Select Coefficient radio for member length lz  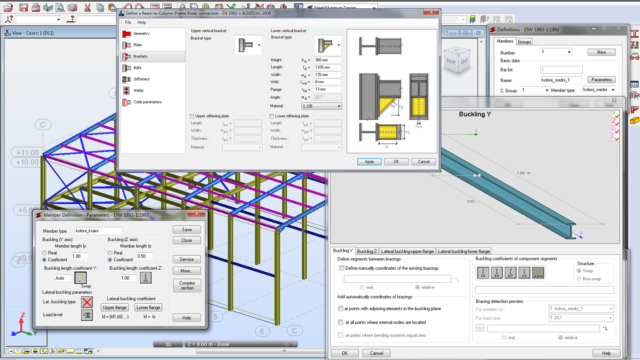click(x=110, y=260)
